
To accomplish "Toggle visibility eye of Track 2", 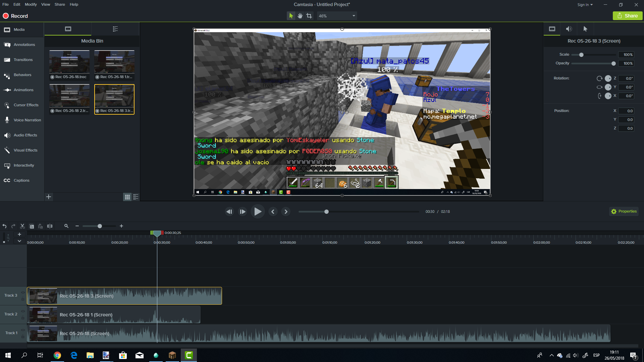I will tap(23, 311).
